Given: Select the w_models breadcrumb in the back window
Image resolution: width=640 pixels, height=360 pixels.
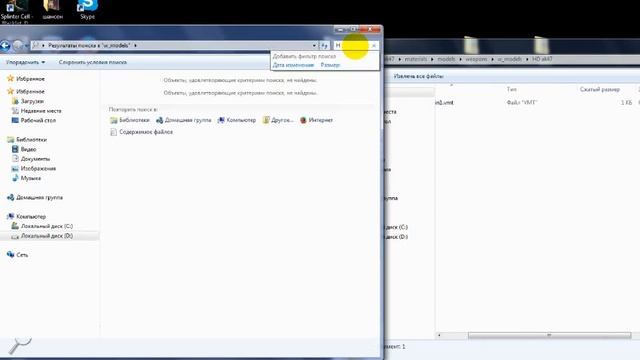Looking at the screenshot, I should coord(509,59).
